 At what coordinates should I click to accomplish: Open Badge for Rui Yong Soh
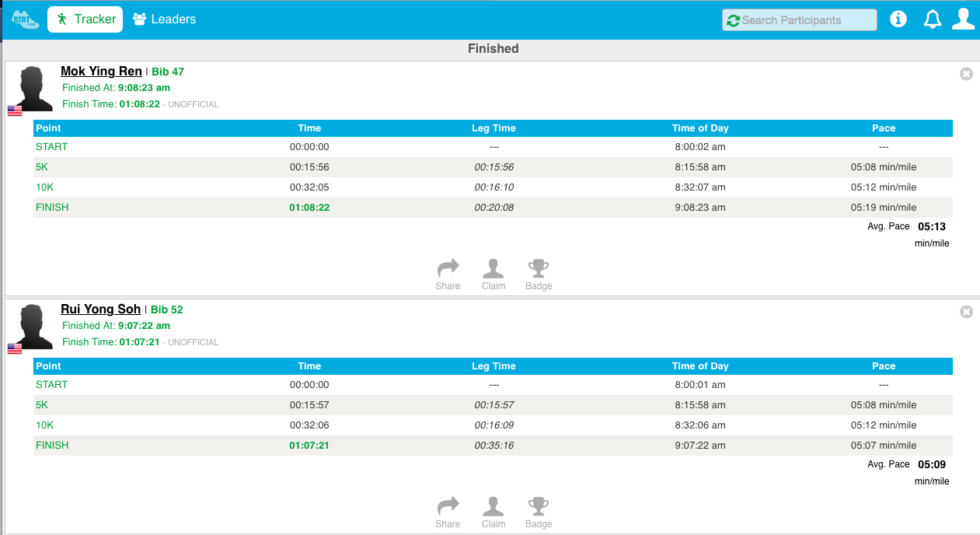pyautogui.click(x=539, y=513)
